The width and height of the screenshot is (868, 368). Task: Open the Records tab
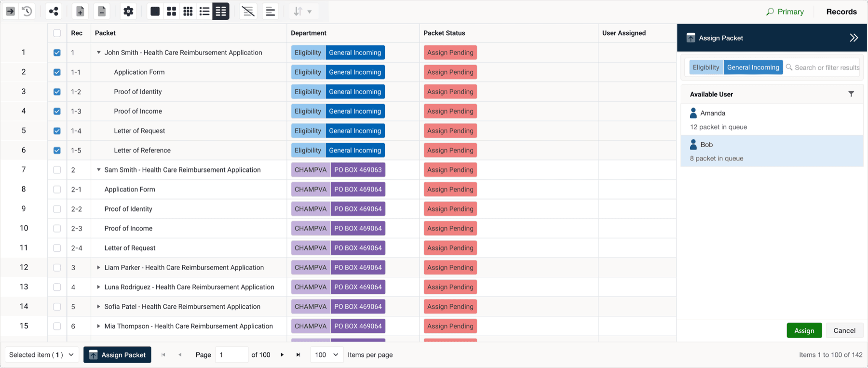841,12
